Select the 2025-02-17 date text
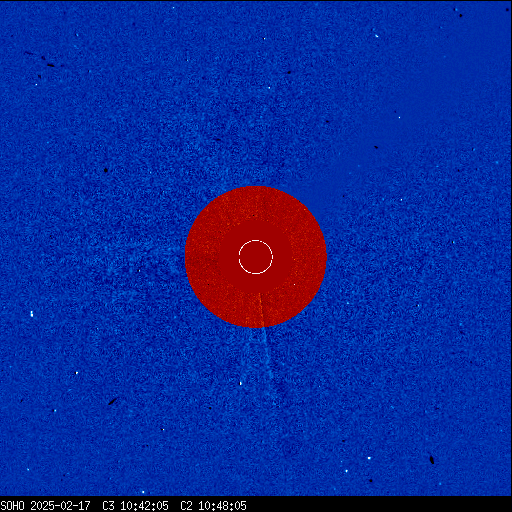 [x=60, y=506]
